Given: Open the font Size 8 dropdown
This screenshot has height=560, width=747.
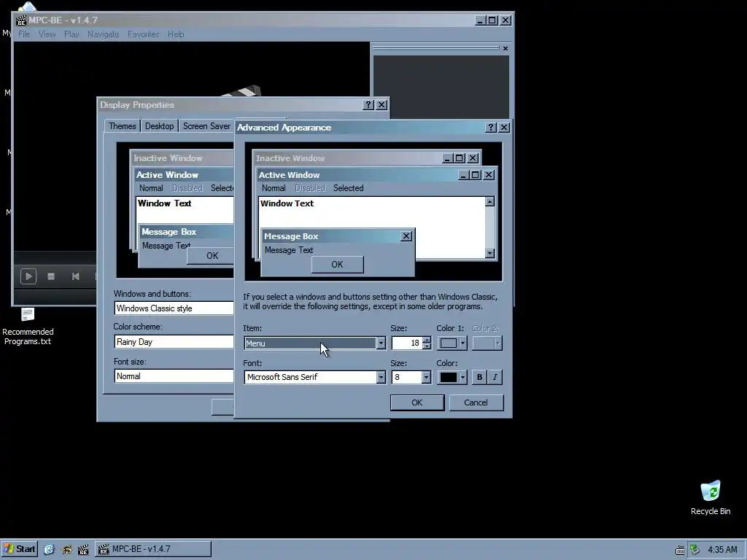Looking at the screenshot, I should click(426, 377).
